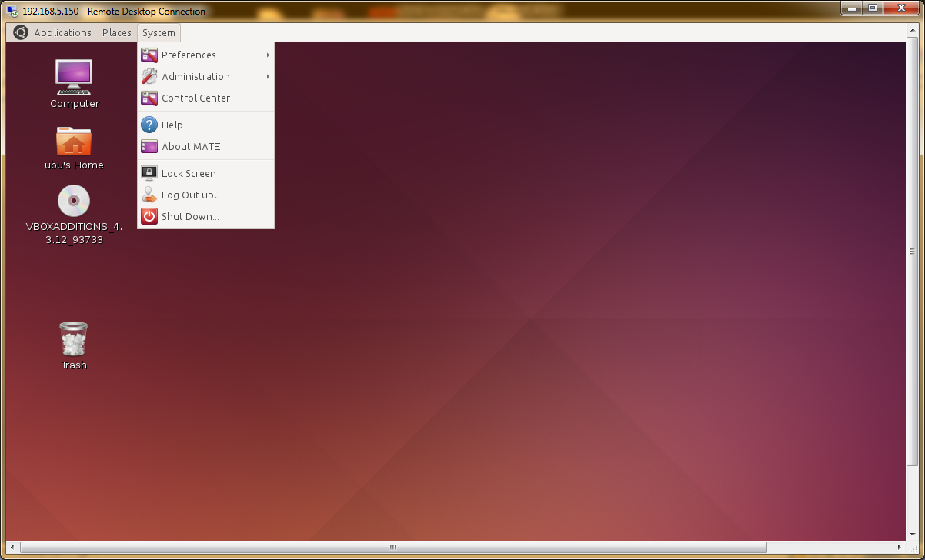The image size is (925, 560).
Task: Open the Places menu
Action: [117, 32]
